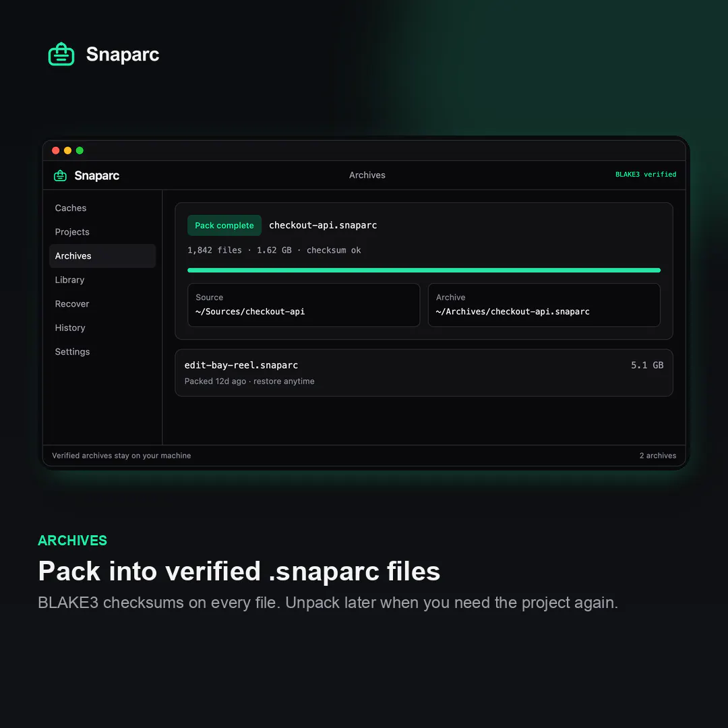The image size is (728, 728).
Task: Click the large Snaparc logo icon above the window
Action: 61,55
